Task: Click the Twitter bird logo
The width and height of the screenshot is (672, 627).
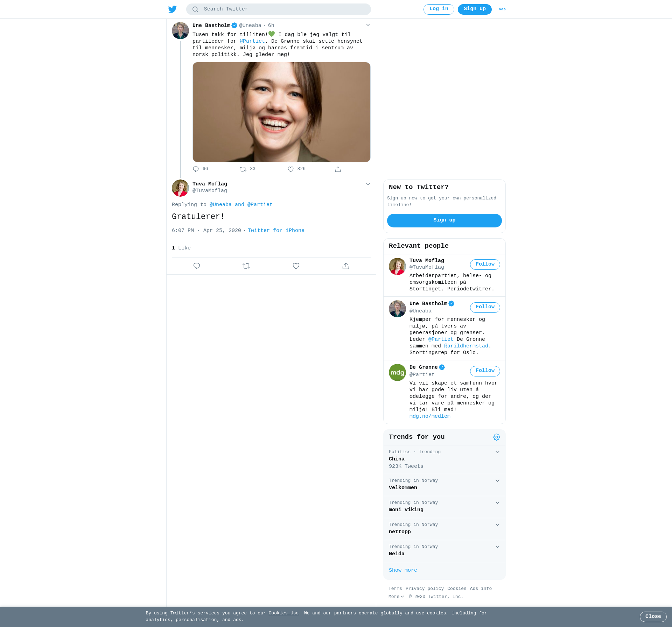Action: point(172,9)
